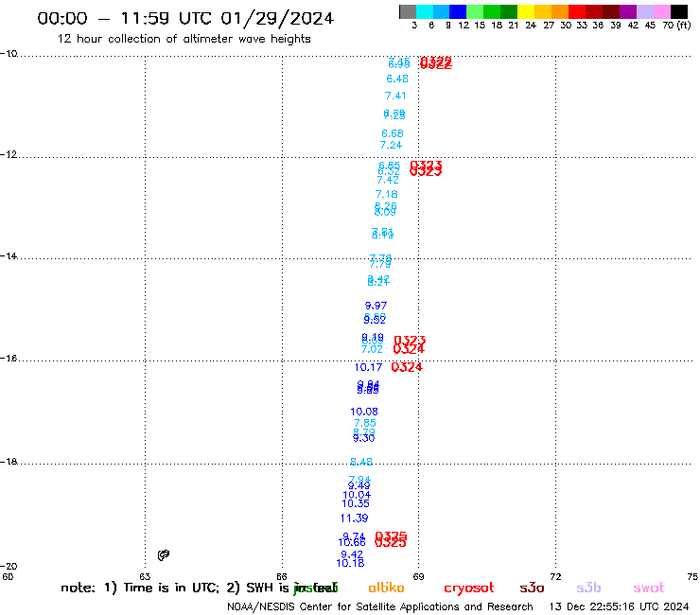This screenshot has width=700, height=615.
Task: Click the wave height value 7.18
Action: 387,194
